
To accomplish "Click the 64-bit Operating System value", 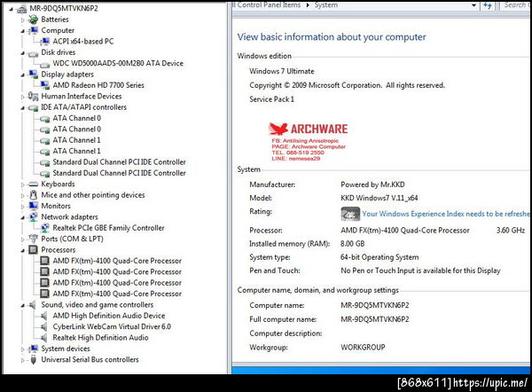I will tap(379, 257).
